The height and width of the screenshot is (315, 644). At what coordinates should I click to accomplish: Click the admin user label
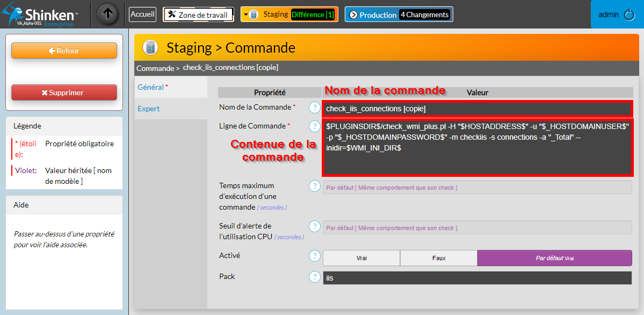(609, 15)
